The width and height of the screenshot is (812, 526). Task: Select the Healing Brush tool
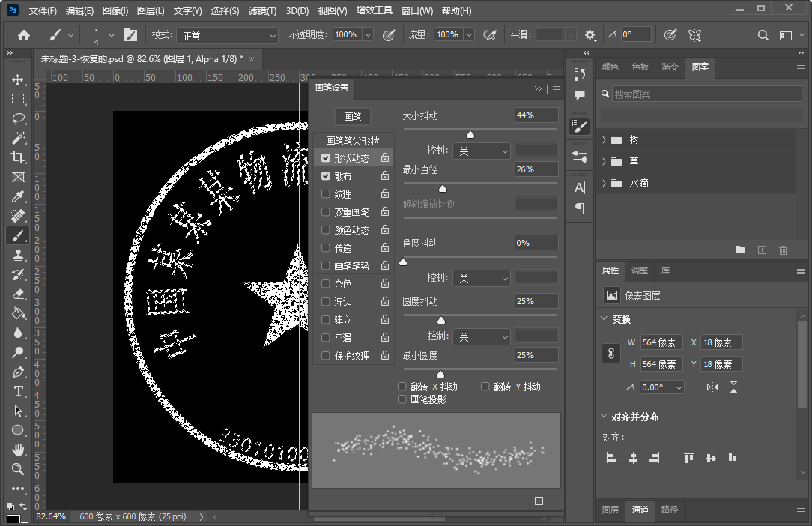[x=18, y=216]
